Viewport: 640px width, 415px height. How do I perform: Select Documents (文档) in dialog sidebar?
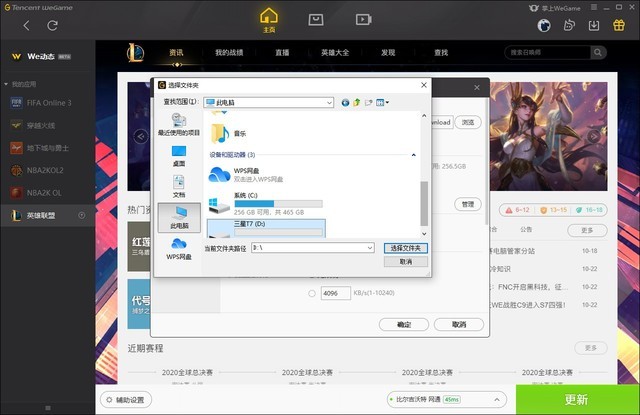[179, 187]
